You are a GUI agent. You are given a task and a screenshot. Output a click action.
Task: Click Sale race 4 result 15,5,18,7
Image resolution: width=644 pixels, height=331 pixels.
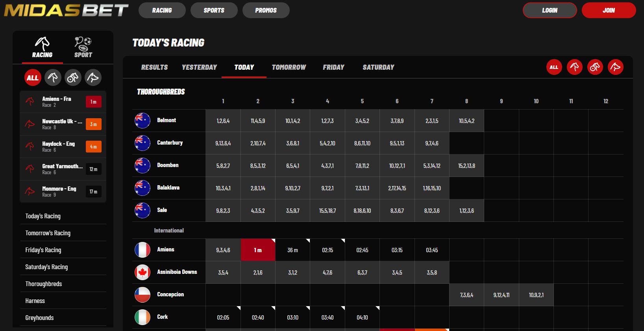[x=328, y=210]
